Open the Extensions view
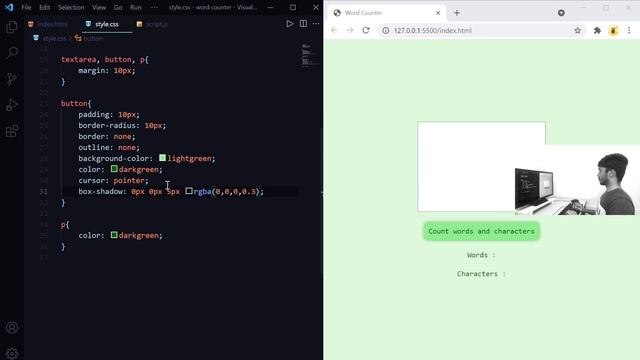Viewport: 640px width, 360px height. click(12, 131)
